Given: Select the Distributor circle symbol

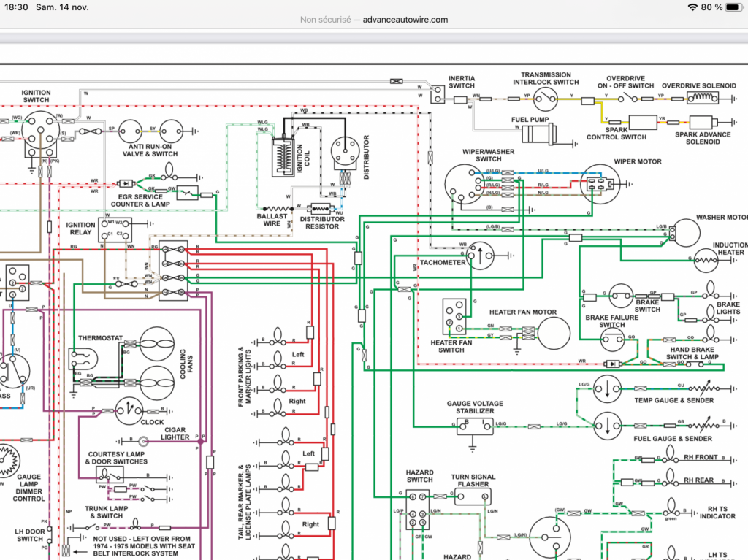Looking at the screenshot, I should [x=345, y=153].
